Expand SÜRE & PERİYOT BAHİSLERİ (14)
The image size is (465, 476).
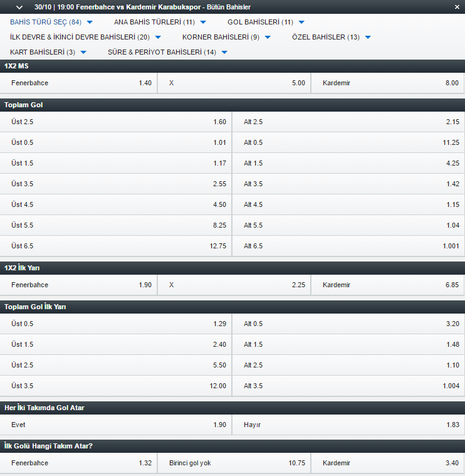[167, 52]
